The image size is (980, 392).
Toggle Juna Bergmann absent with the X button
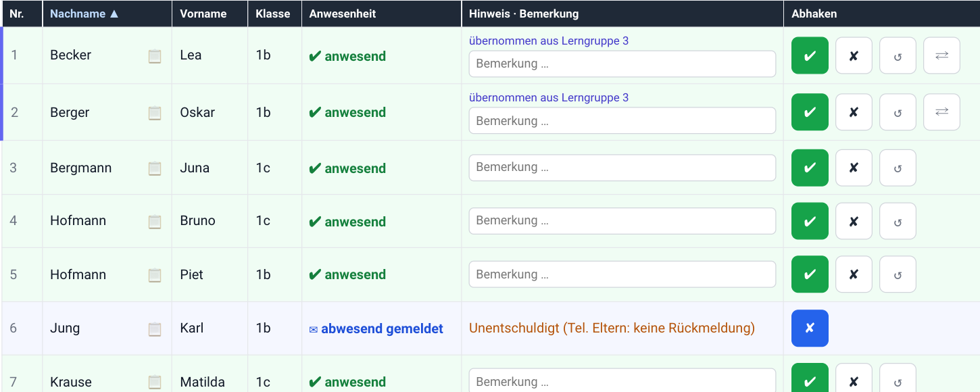tap(854, 168)
